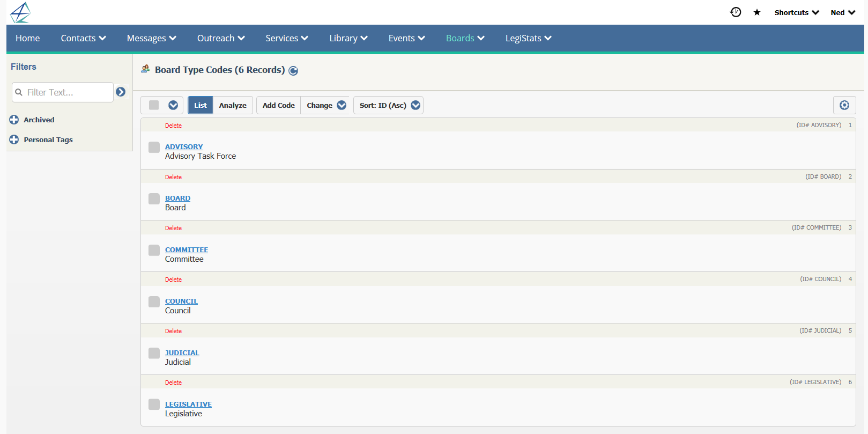868x434 pixels.
Task: Refresh the Board Type Codes list
Action: point(293,70)
